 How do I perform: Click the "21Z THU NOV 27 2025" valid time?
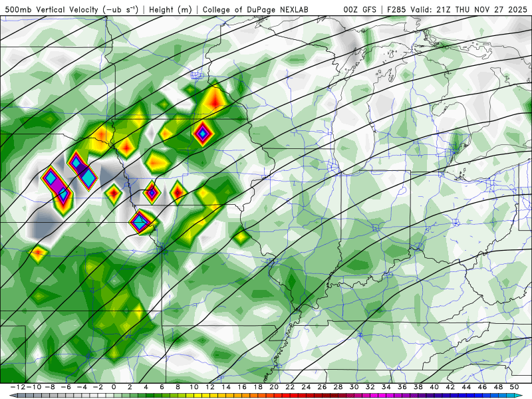pos(481,9)
